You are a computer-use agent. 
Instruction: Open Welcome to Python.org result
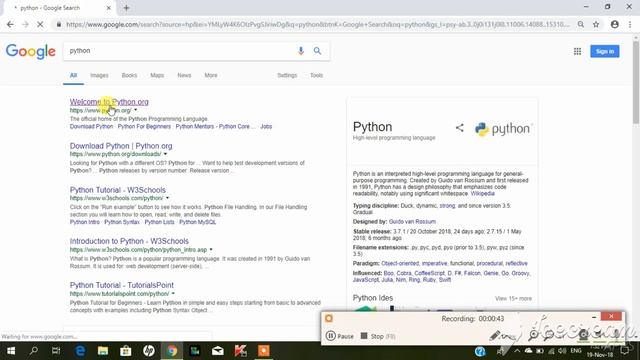(109, 102)
